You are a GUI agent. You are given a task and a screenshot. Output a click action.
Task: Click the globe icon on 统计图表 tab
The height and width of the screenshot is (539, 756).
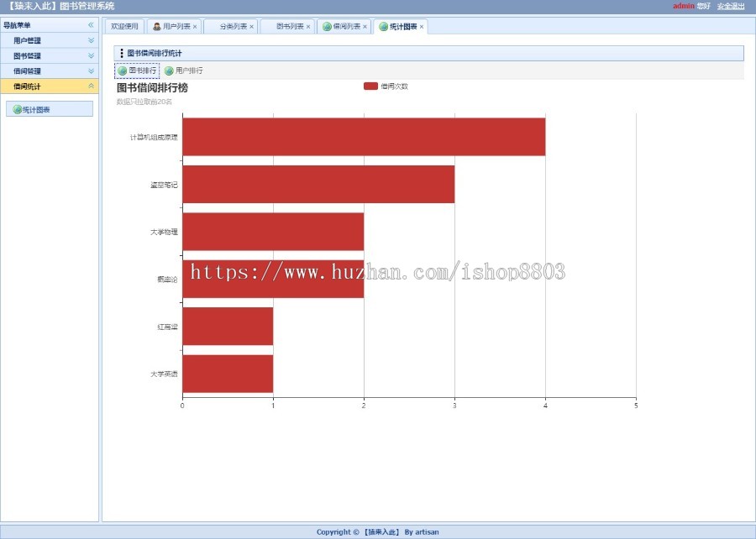tap(383, 27)
